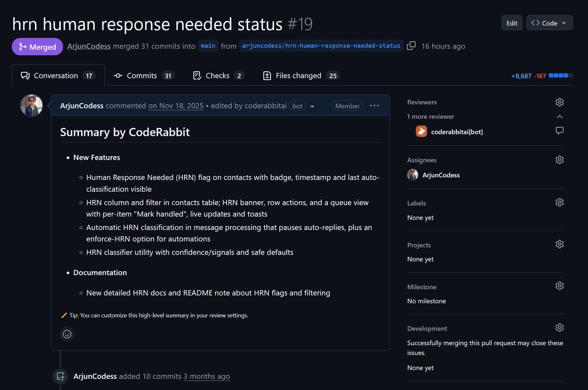Click 'on Nov 18, 2025' timestamp link

point(176,105)
